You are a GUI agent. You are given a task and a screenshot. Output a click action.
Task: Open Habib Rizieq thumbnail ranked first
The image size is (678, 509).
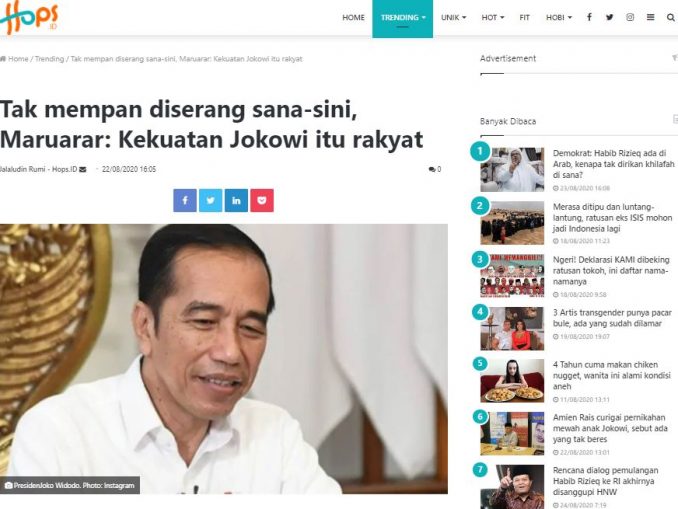click(512, 170)
